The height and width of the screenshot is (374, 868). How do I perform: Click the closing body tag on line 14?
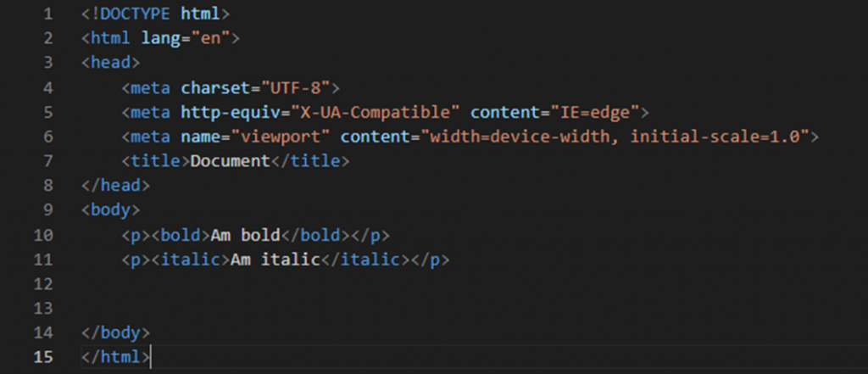[x=115, y=332]
